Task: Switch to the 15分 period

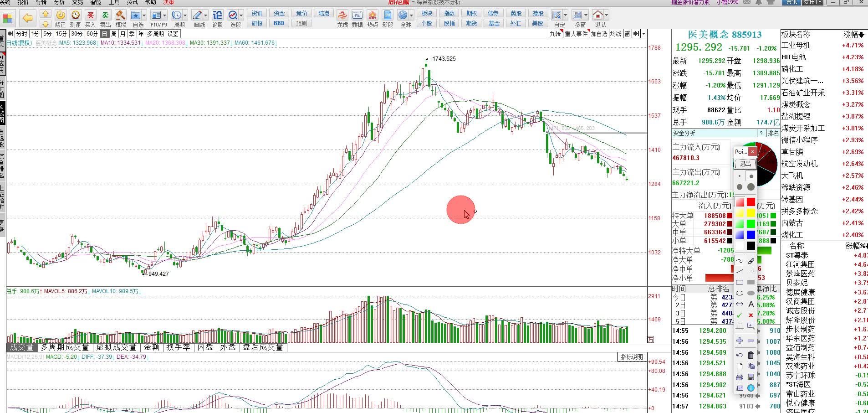Action: point(61,34)
